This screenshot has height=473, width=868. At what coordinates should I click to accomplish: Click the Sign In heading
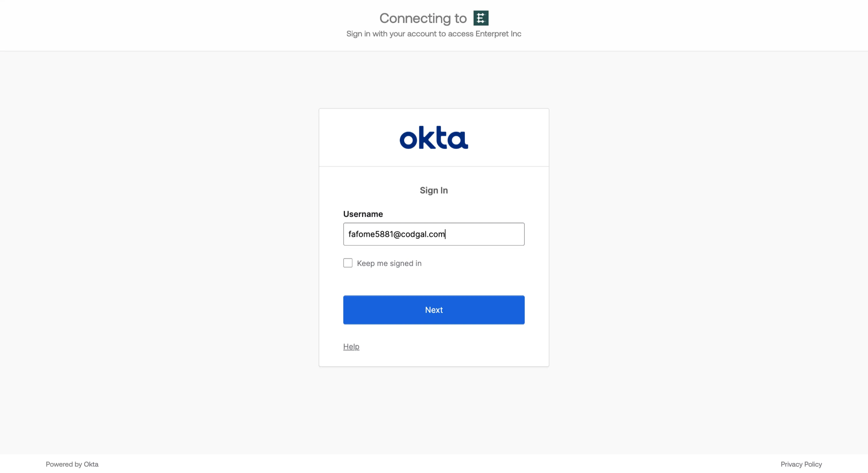pyautogui.click(x=434, y=191)
